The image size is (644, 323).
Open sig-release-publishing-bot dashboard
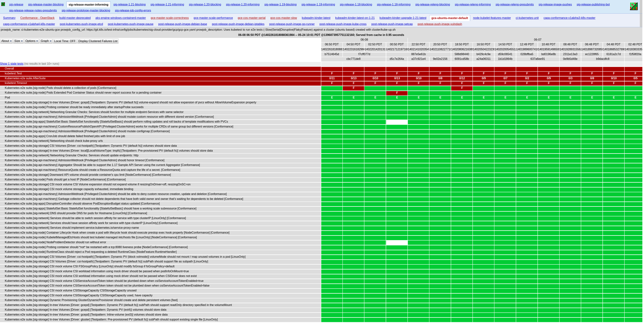tap(593, 5)
